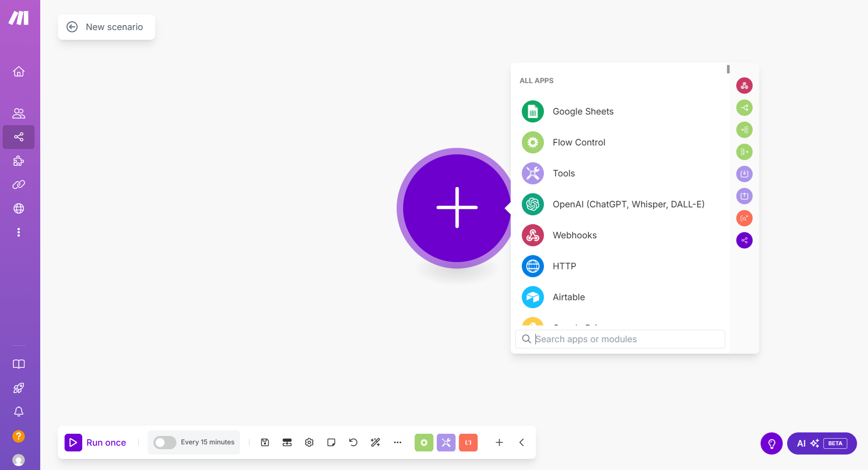This screenshot has width=868, height=470.
Task: Click green Router quick-add icon
Action: pos(744,108)
